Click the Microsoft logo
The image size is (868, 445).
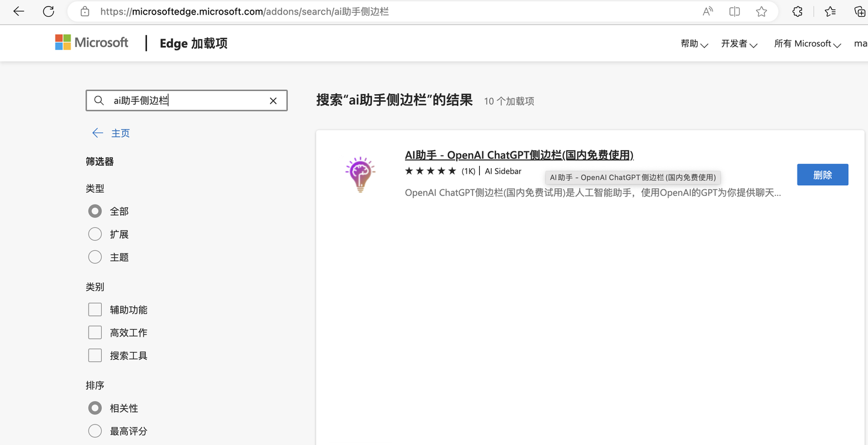pos(92,42)
